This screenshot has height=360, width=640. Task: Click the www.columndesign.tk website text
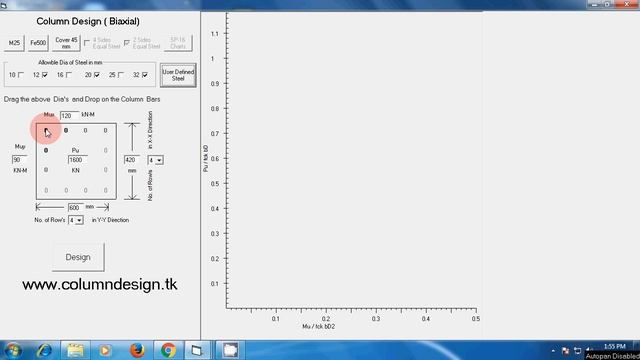(100, 284)
